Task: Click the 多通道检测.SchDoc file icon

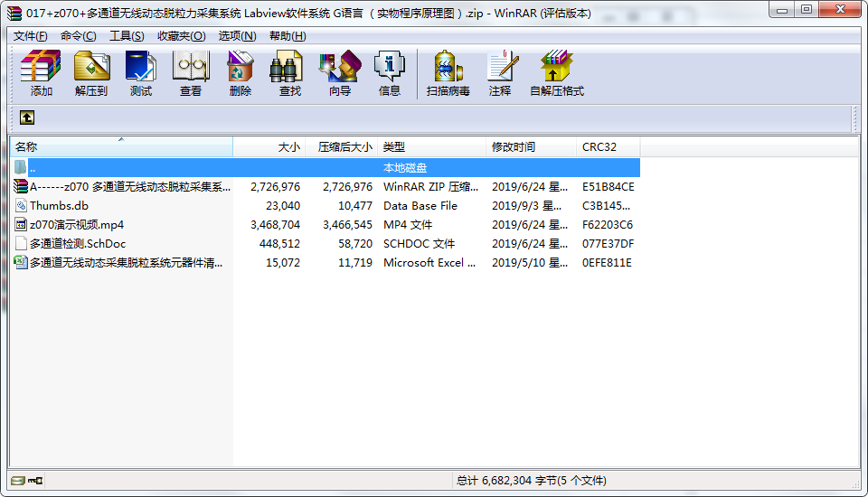Action: click(21, 243)
